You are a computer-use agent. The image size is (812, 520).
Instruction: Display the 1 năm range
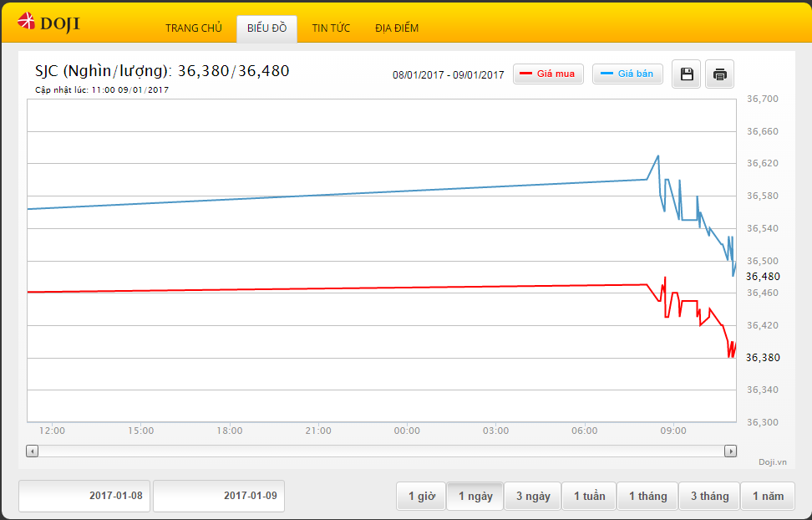768,496
